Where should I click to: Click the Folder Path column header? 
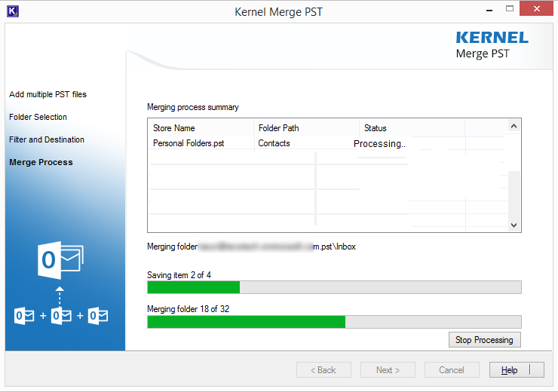coord(306,128)
